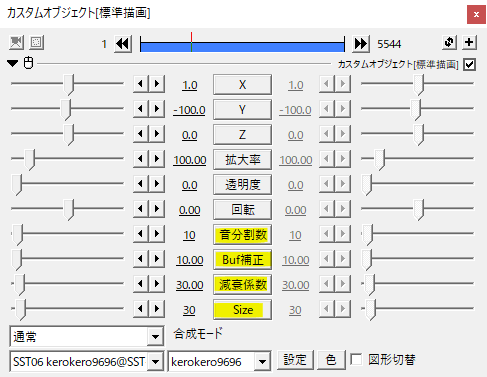The image size is (487, 377).
Task: Open the Y movement mode button
Action: (x=242, y=110)
